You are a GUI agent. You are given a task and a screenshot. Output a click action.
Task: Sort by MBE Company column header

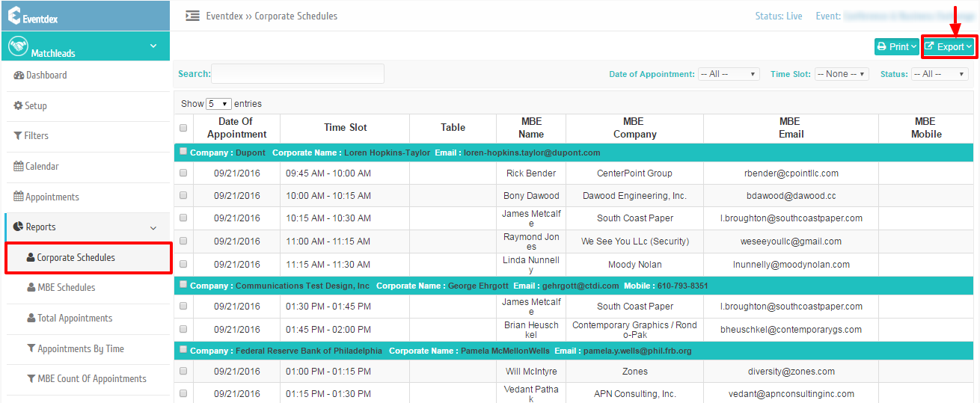[634, 128]
